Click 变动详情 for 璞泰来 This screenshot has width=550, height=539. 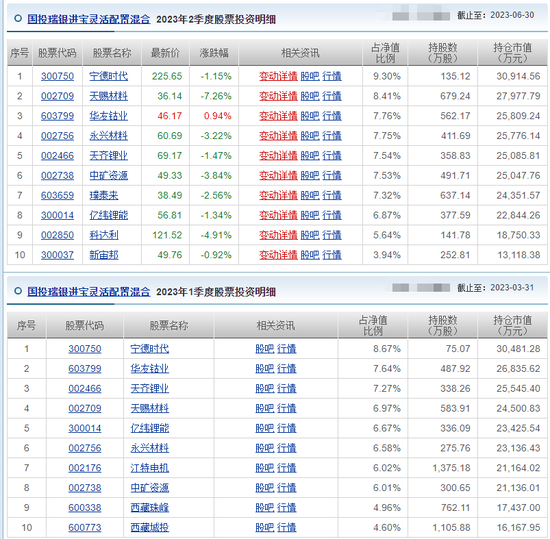coord(278,195)
